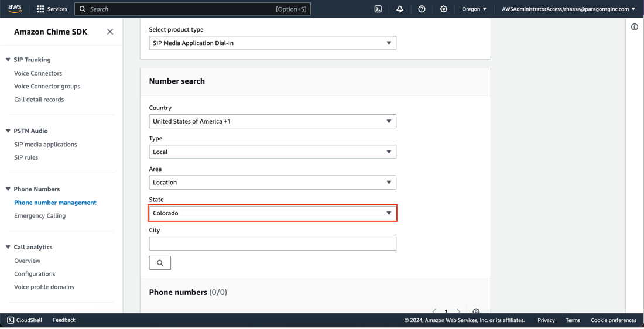
Task: Open the Area dropdown set to Location
Action: tap(272, 183)
